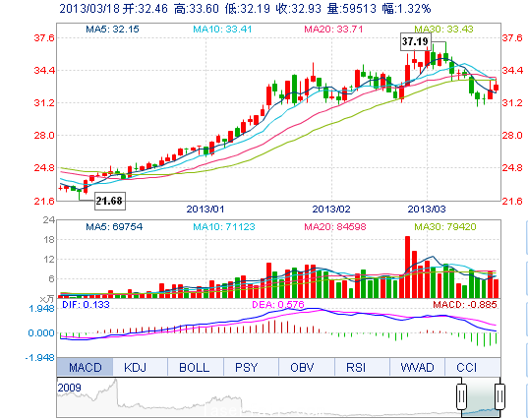Open the WVAD indicator tab

417,367
